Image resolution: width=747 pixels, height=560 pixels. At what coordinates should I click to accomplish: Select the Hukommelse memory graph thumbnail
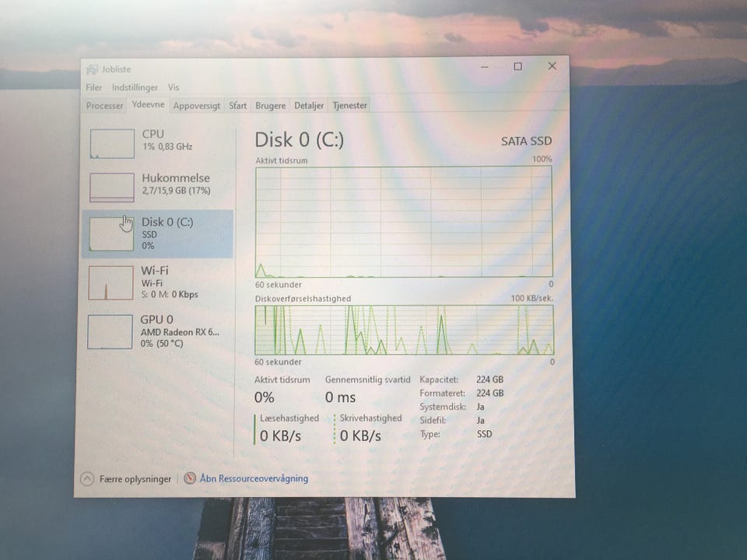[112, 187]
